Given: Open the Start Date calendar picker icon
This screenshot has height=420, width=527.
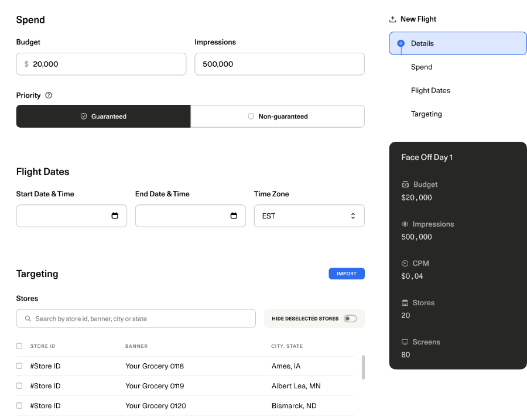Looking at the screenshot, I should click(x=115, y=216).
